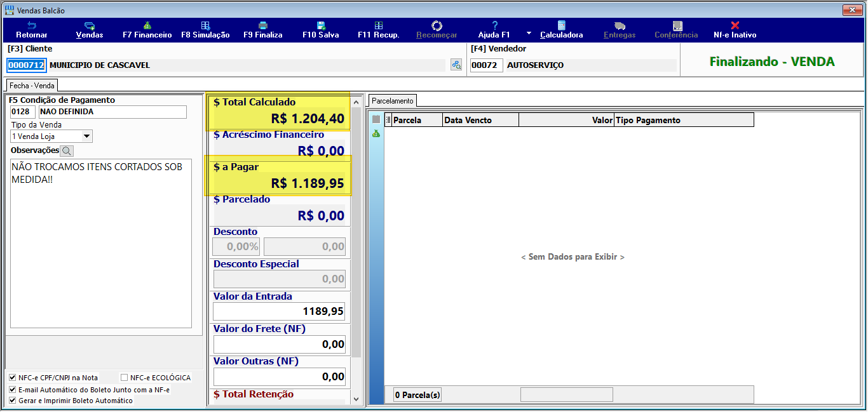Click the magnifier icon beside Observações
Image resolution: width=868 pixels, height=412 pixels.
67,150
